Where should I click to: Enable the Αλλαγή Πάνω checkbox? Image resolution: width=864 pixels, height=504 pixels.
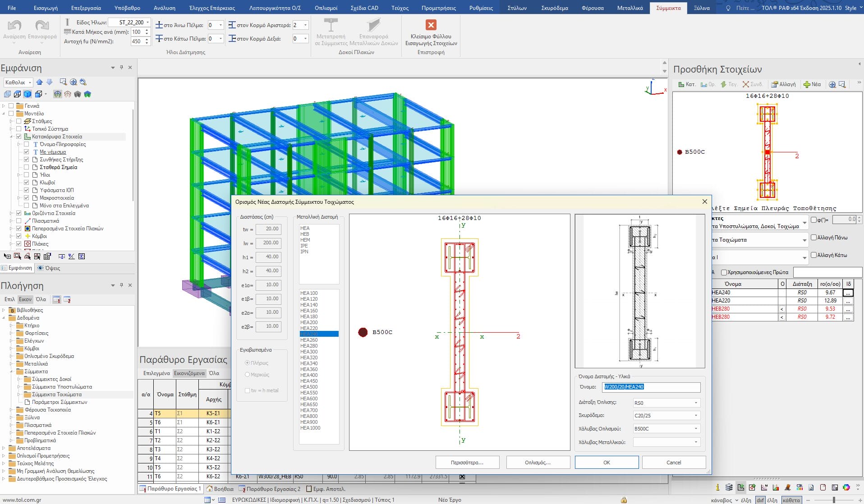tap(813, 238)
